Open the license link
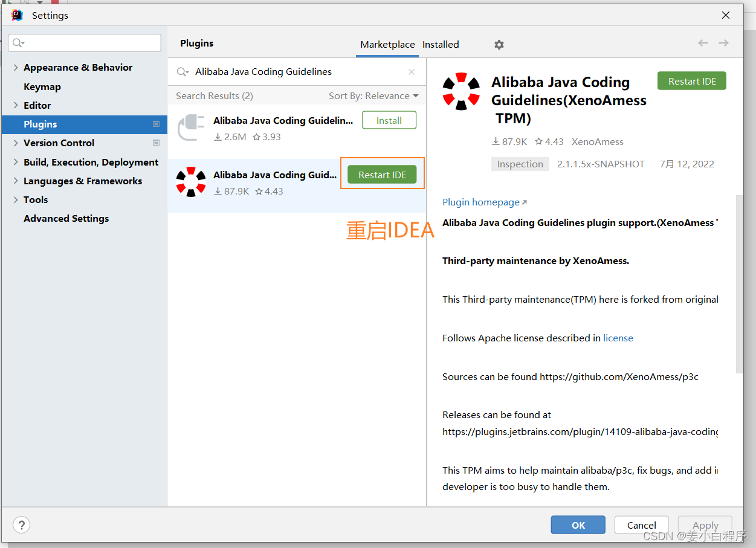 [x=618, y=338]
